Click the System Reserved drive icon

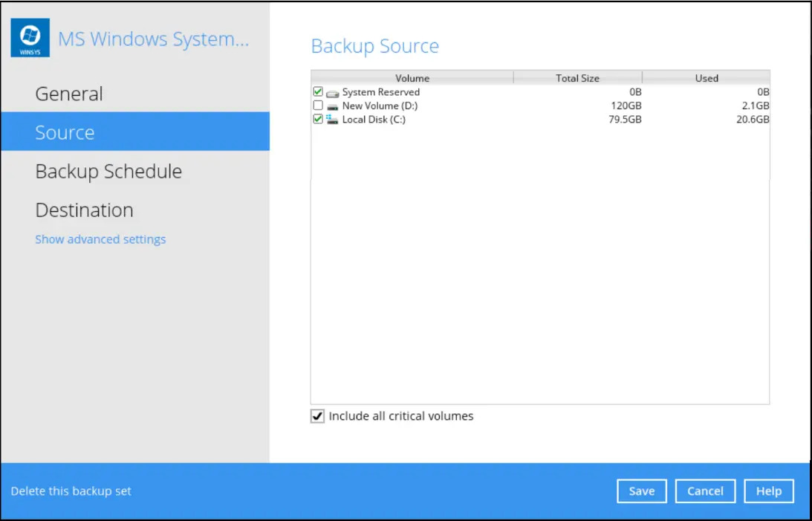click(332, 93)
